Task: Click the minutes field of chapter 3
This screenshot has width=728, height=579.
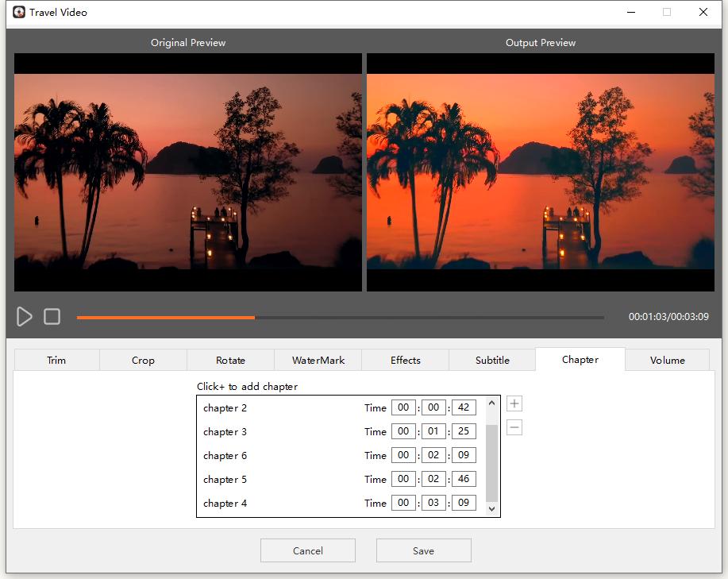Action: (433, 430)
